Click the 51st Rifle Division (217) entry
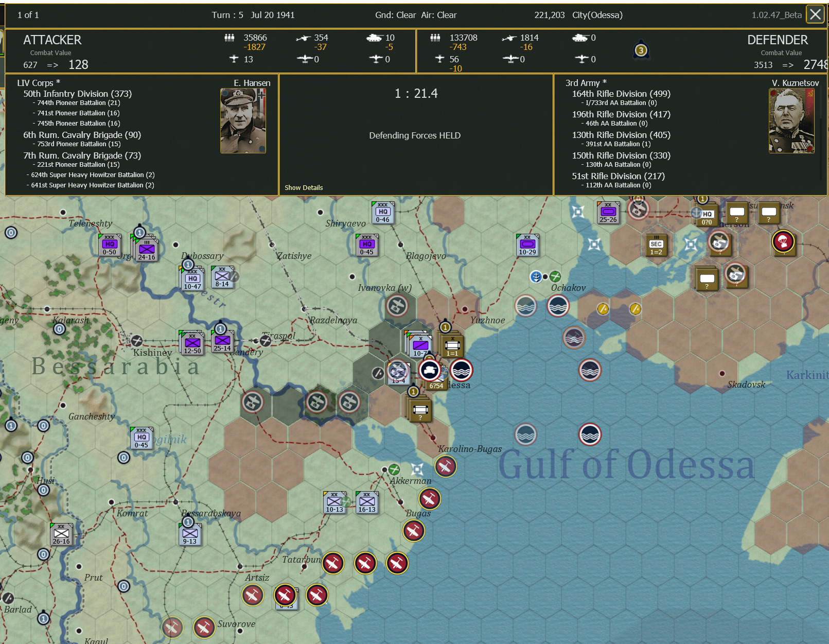The height and width of the screenshot is (644, 829). tap(618, 176)
